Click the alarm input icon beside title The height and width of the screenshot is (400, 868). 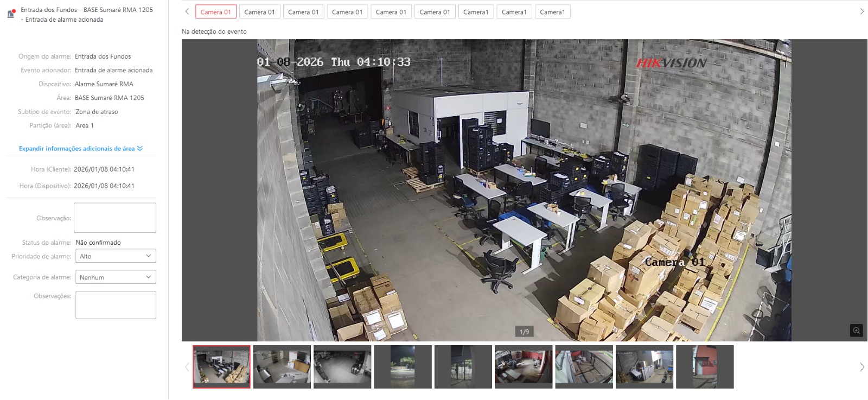tap(11, 14)
